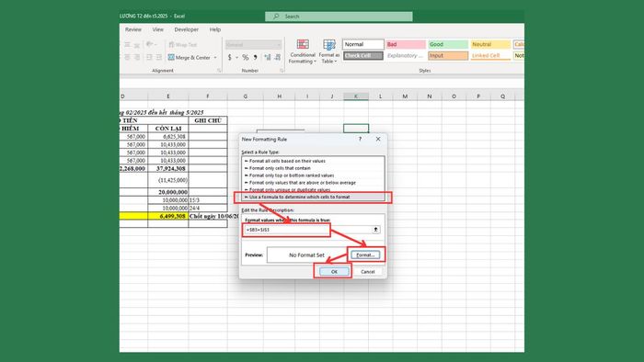Click Cancel in the formatting rule dialog
The height and width of the screenshot is (362, 644).
[x=367, y=271]
